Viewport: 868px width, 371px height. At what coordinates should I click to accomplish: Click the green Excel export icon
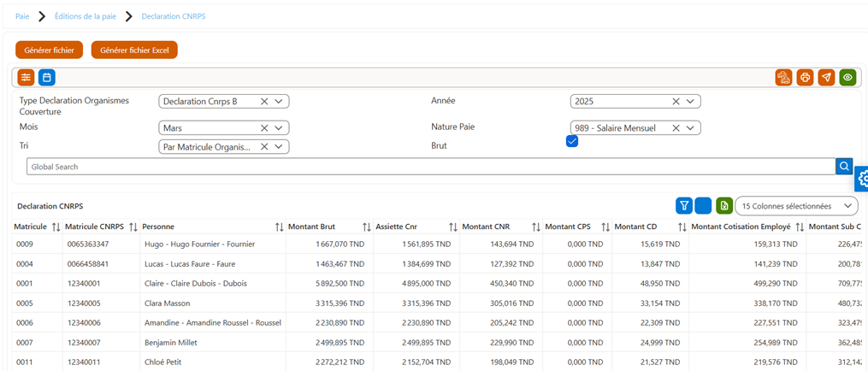pos(723,206)
